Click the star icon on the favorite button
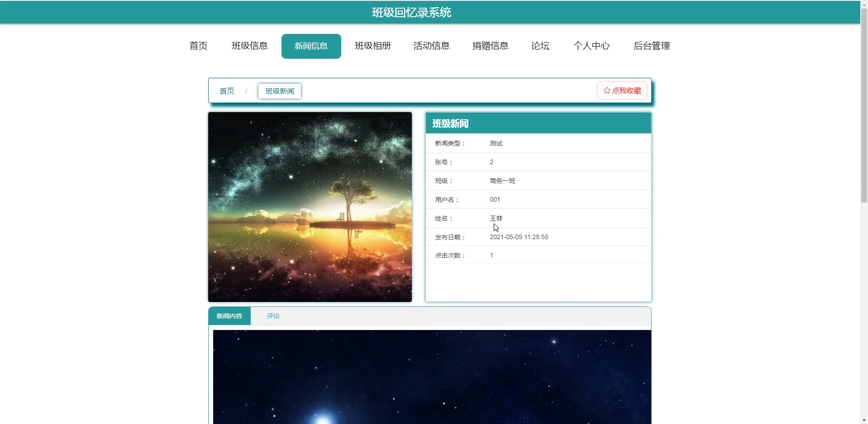868x424 pixels. click(x=606, y=90)
